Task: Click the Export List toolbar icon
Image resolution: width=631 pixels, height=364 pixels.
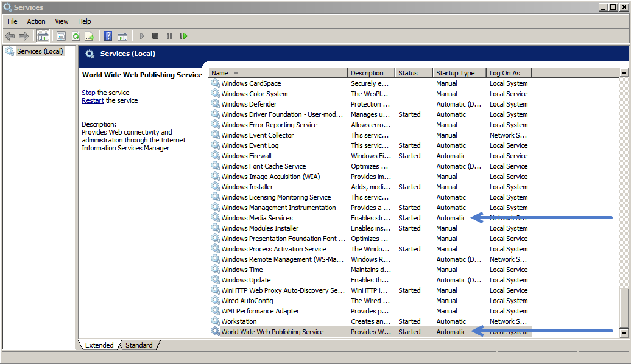Action: [90, 36]
